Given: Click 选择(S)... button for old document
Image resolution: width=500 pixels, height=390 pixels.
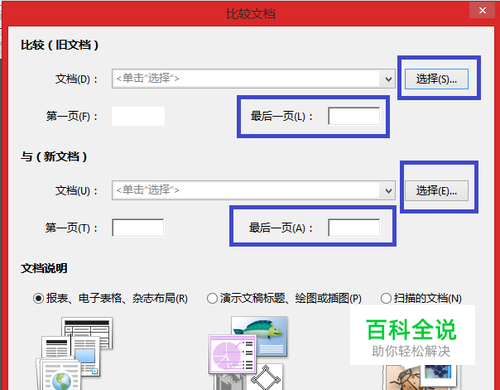Looking at the screenshot, I should (x=436, y=79).
